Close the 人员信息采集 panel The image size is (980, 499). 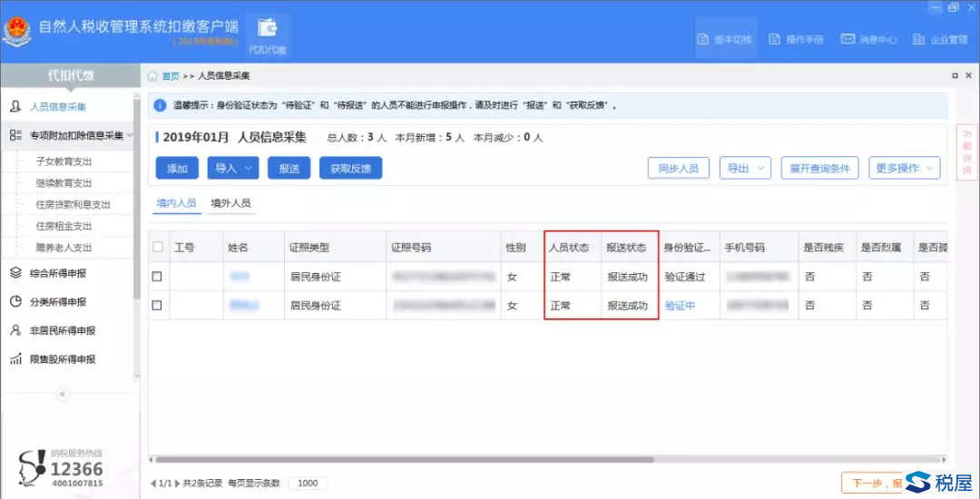[971, 75]
